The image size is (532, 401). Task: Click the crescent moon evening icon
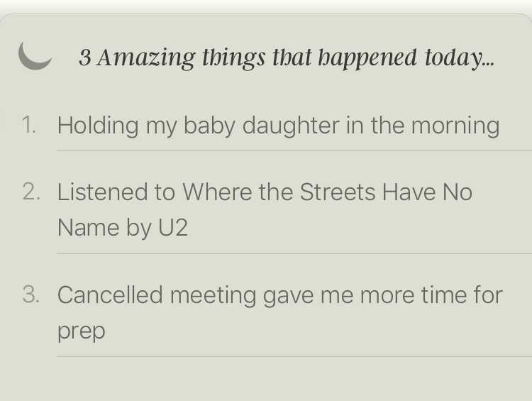click(x=35, y=56)
